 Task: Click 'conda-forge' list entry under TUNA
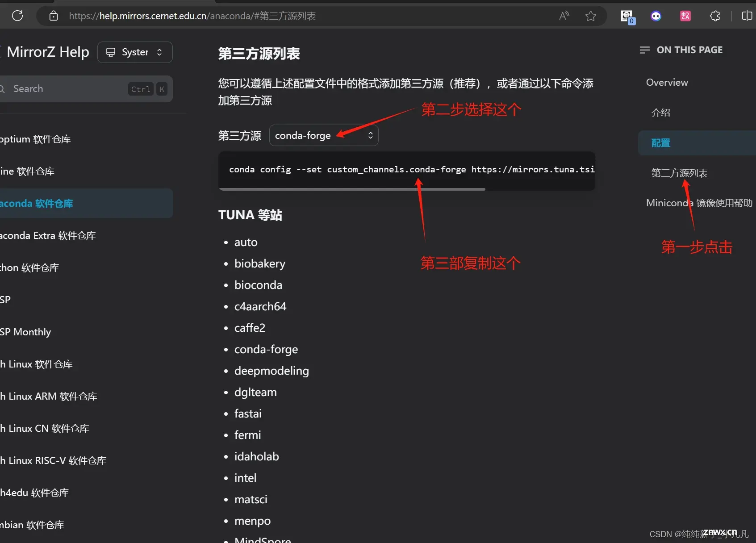(266, 350)
